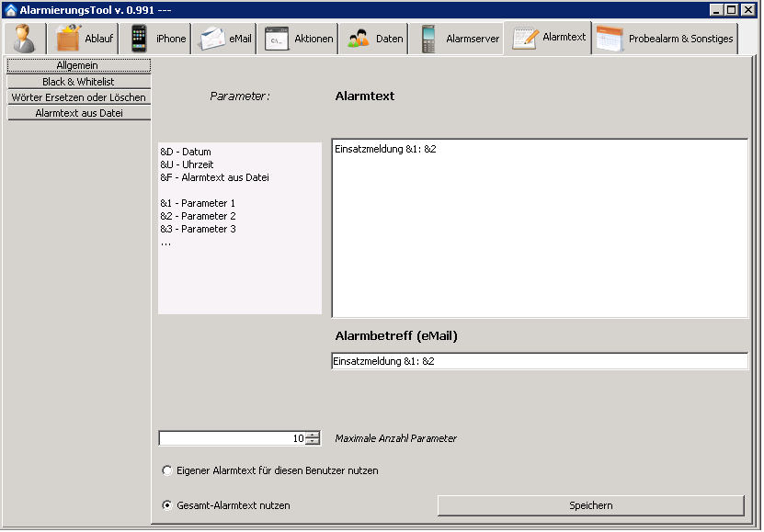Select 'Eigener Alarmtext für diesen Benutzer nutzen'
The width and height of the screenshot is (764, 532).
(x=166, y=470)
